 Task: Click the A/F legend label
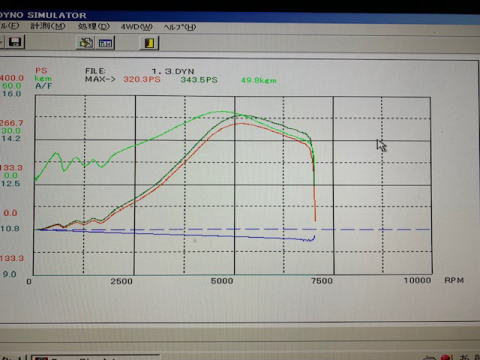pos(43,86)
